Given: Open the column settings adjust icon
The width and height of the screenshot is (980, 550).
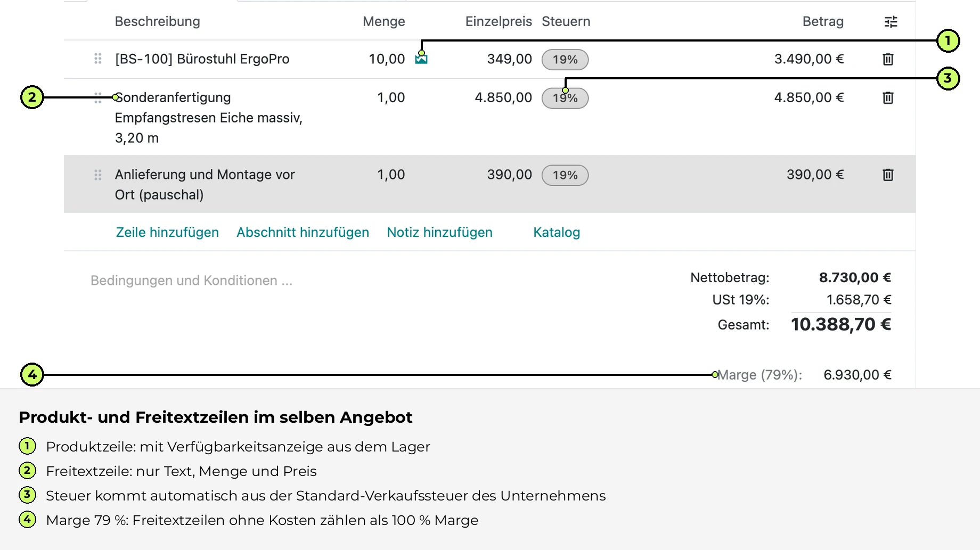Looking at the screenshot, I should [891, 22].
